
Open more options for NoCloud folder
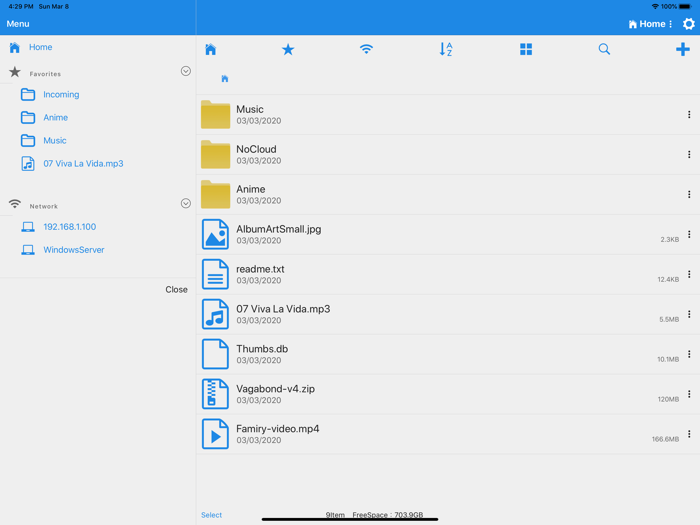689,154
